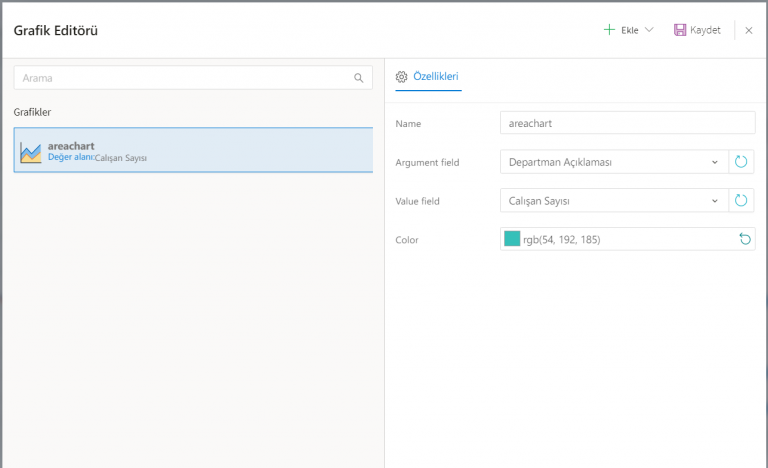Click the gear icon beside Özellikleri

pyautogui.click(x=402, y=76)
